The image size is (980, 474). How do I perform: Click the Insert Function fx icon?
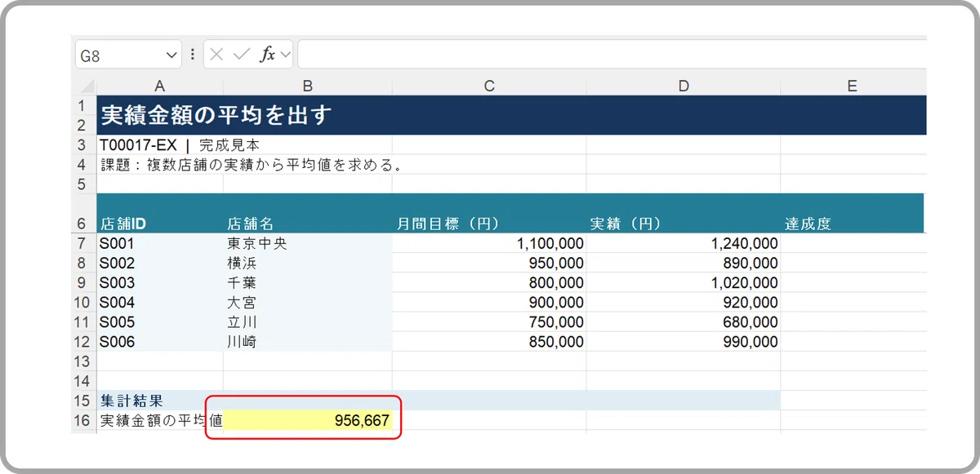click(267, 55)
